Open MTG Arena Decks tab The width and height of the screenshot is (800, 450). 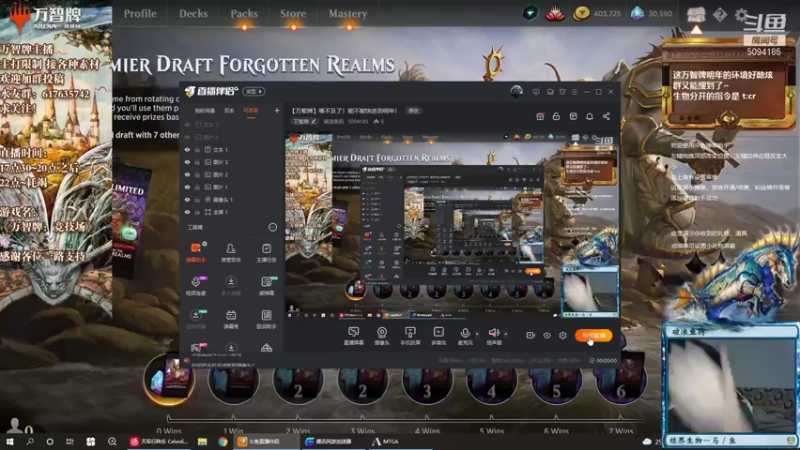click(x=193, y=14)
